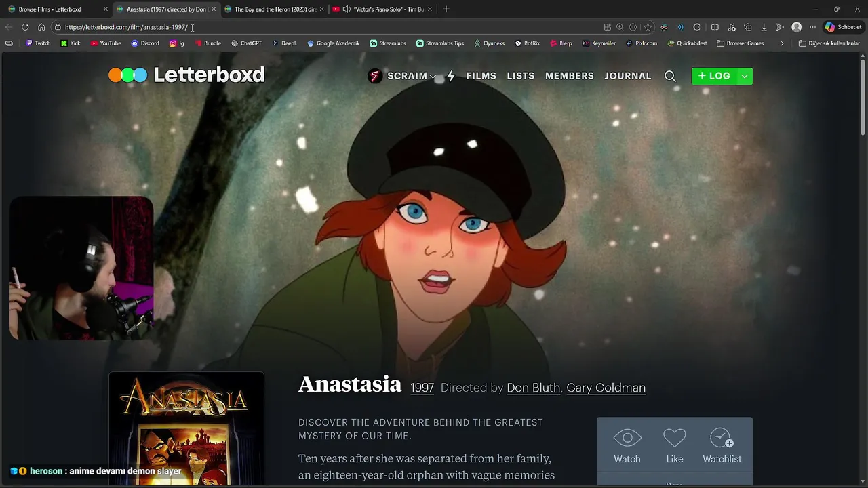Open DeepL bookmark
The image size is (868, 488).
pyautogui.click(x=285, y=43)
